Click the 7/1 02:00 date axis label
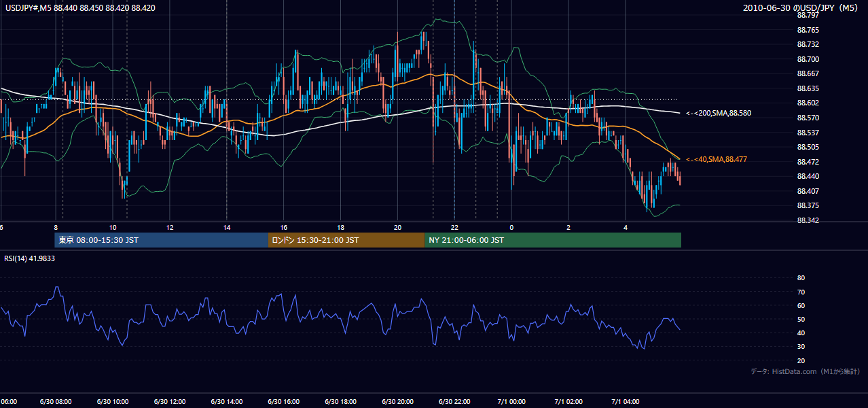 point(568,402)
